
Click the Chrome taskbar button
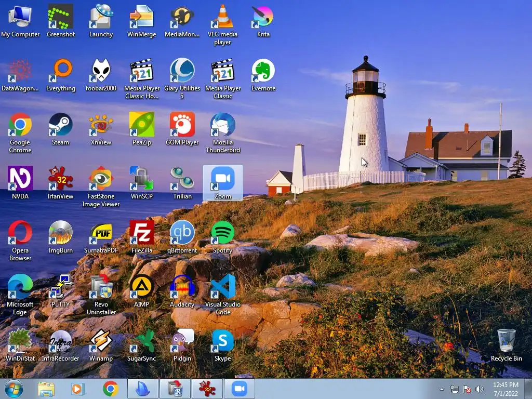pos(110,389)
